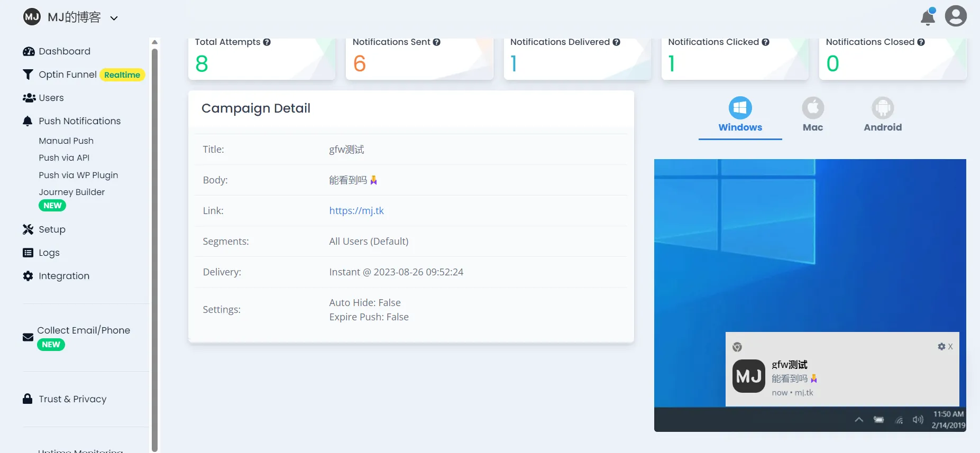Image resolution: width=980 pixels, height=453 pixels.
Task: Close the preview notification with X
Action: click(950, 347)
